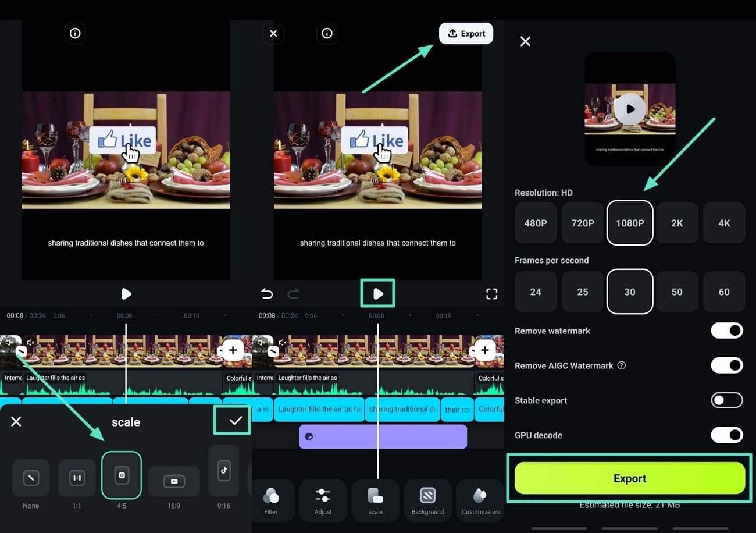
Task: Select the 4:5 Instagram scale option
Action: [122, 475]
